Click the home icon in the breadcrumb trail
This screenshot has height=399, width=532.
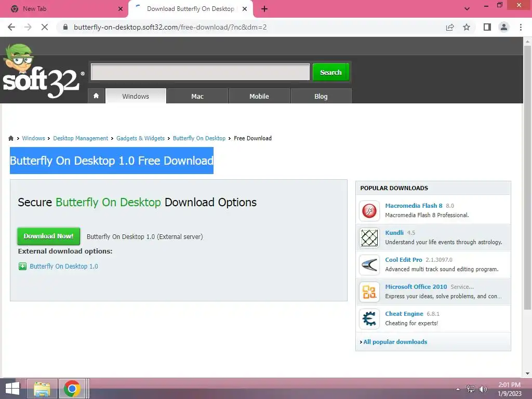(11, 138)
